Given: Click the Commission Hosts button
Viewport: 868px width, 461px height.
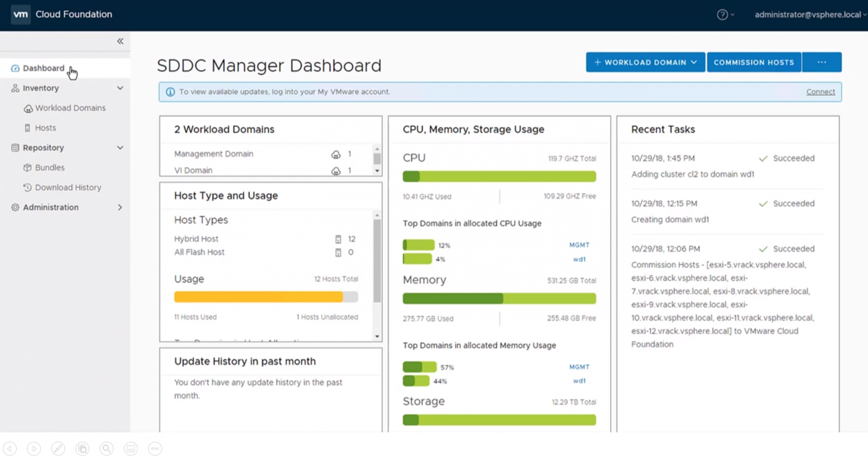Looking at the screenshot, I should pos(754,62).
